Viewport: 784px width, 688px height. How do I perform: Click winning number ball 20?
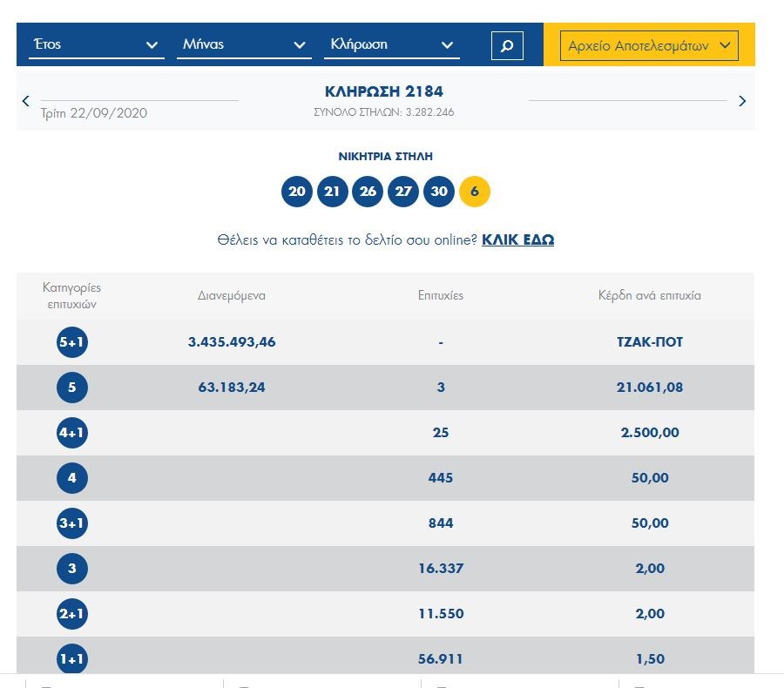(x=297, y=192)
